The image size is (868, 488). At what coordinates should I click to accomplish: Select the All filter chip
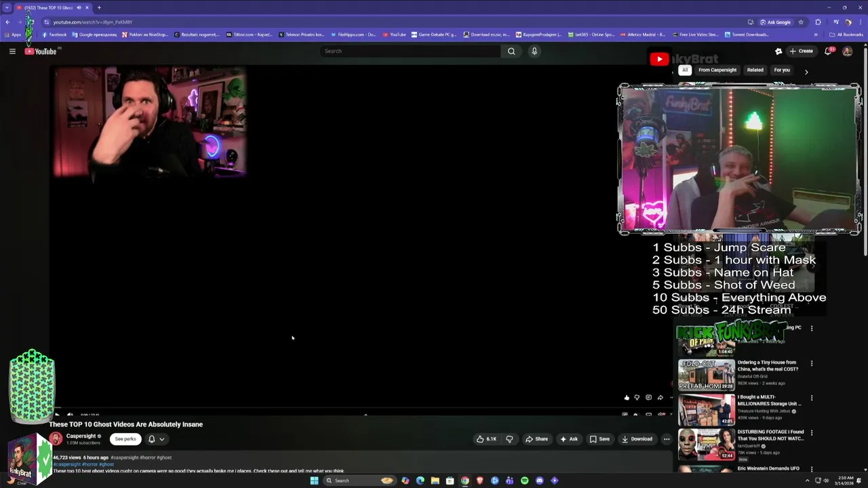click(x=685, y=70)
